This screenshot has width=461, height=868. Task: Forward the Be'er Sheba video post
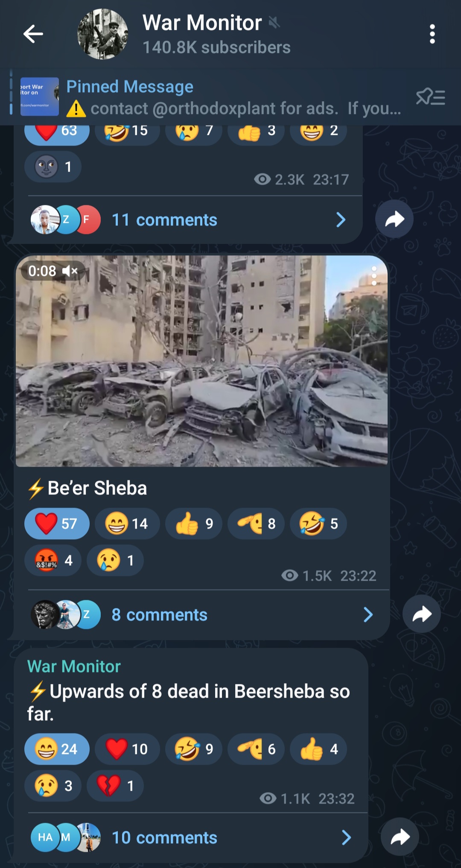tap(421, 614)
